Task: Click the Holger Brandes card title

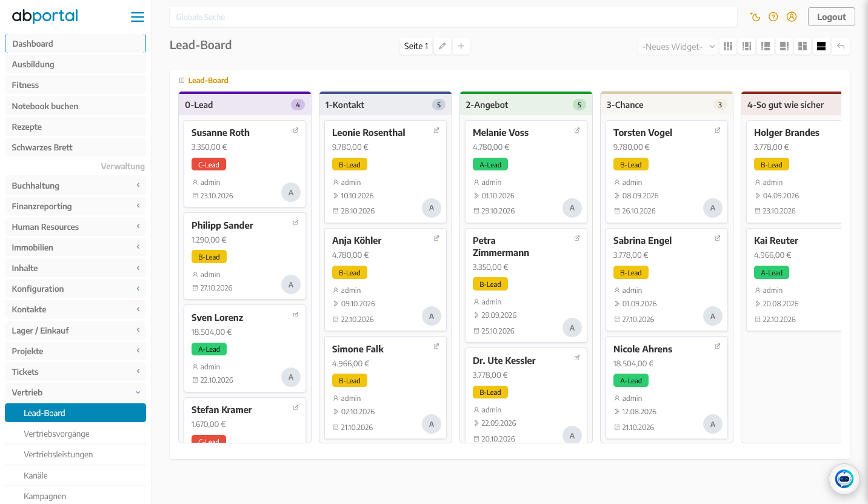Action: (786, 132)
